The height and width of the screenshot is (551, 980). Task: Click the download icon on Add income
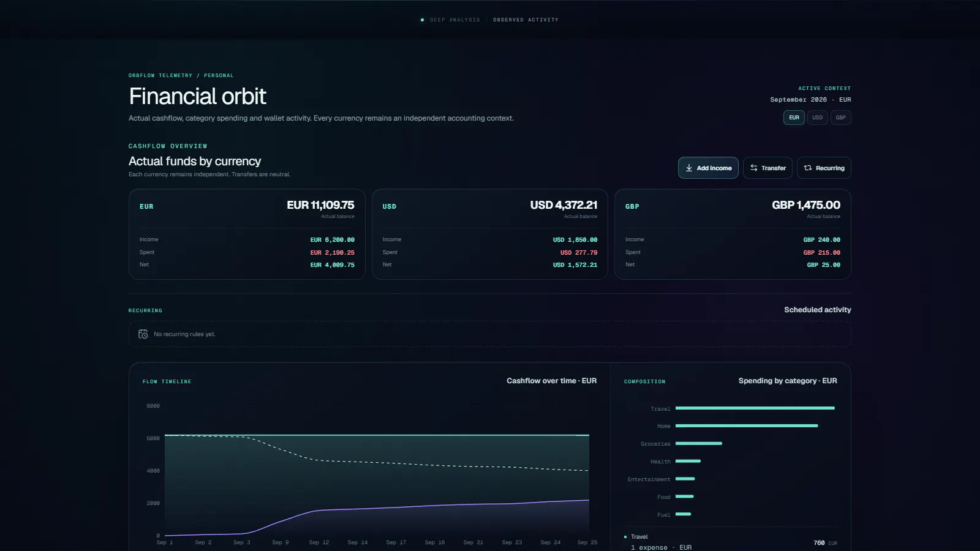coord(689,168)
